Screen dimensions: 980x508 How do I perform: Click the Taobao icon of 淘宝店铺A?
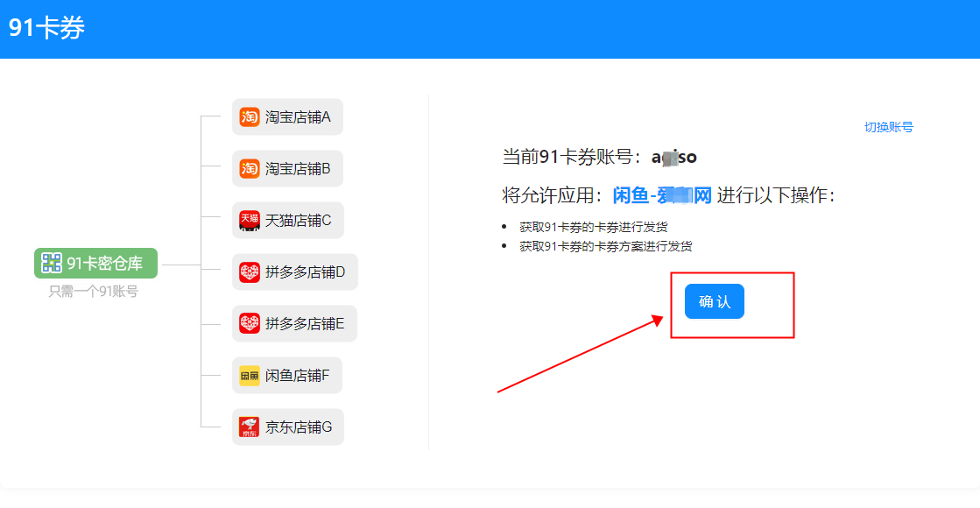[250, 116]
